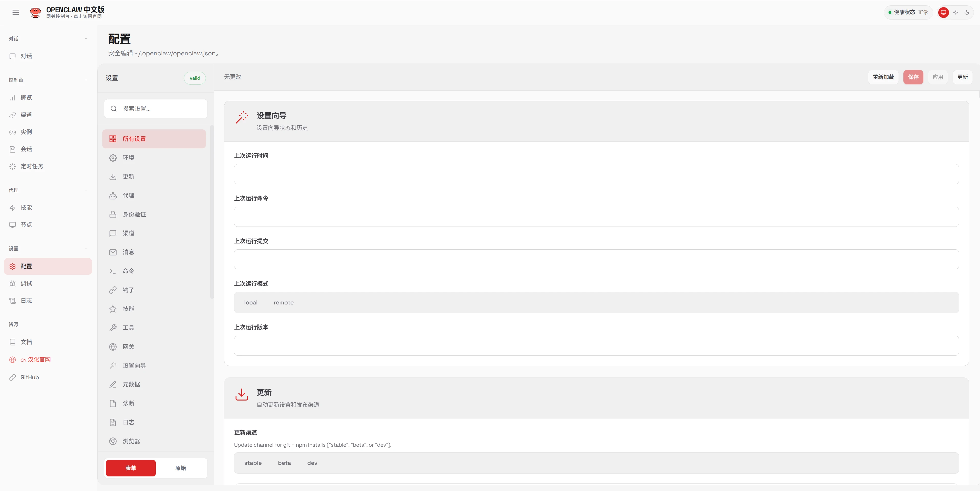Select the 元数据 settings category
Viewport: 980px width, 491px height.
coord(131,384)
